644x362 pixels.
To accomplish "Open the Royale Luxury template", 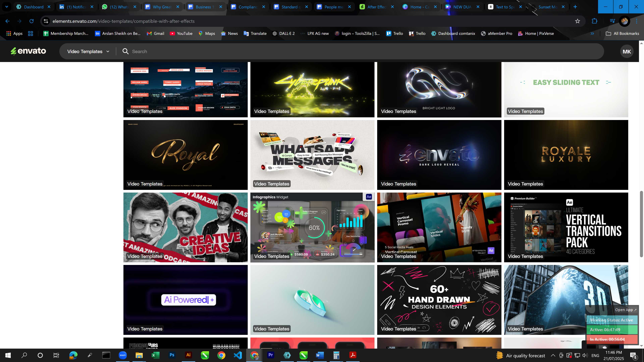I will point(566,155).
